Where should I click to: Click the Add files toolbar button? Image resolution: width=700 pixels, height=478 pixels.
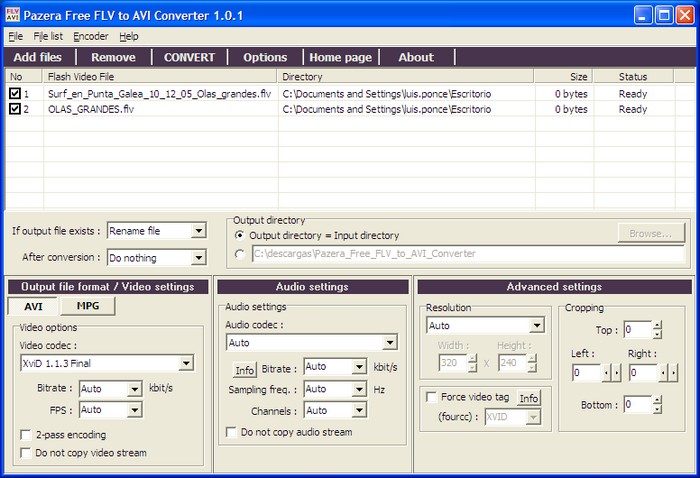coord(37,57)
